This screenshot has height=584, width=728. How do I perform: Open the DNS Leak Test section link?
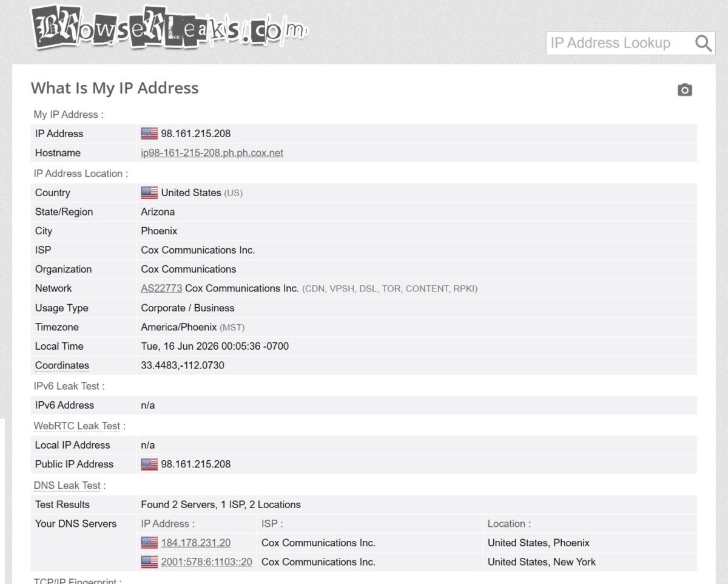tap(67, 486)
